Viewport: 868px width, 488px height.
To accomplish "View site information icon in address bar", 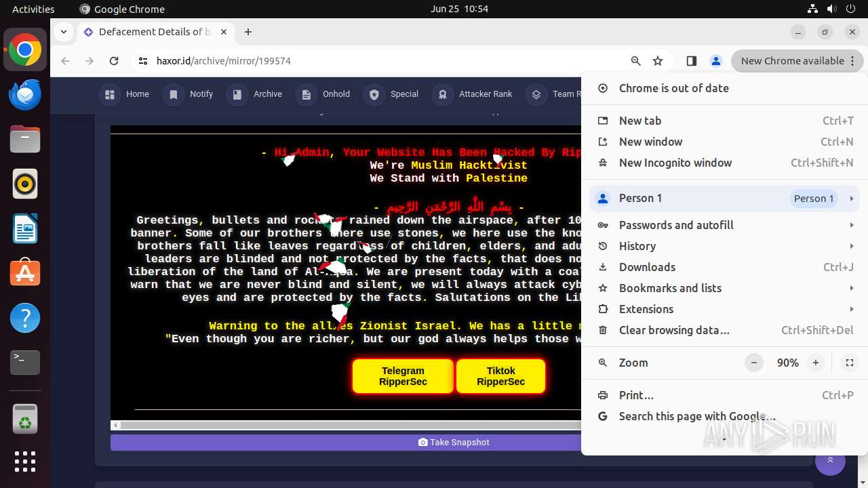I will [142, 61].
